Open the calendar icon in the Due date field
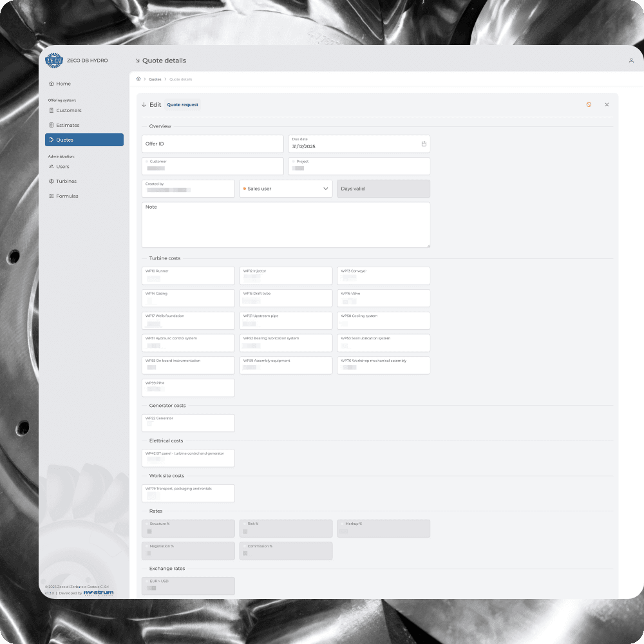This screenshot has width=644, height=644. (423, 144)
